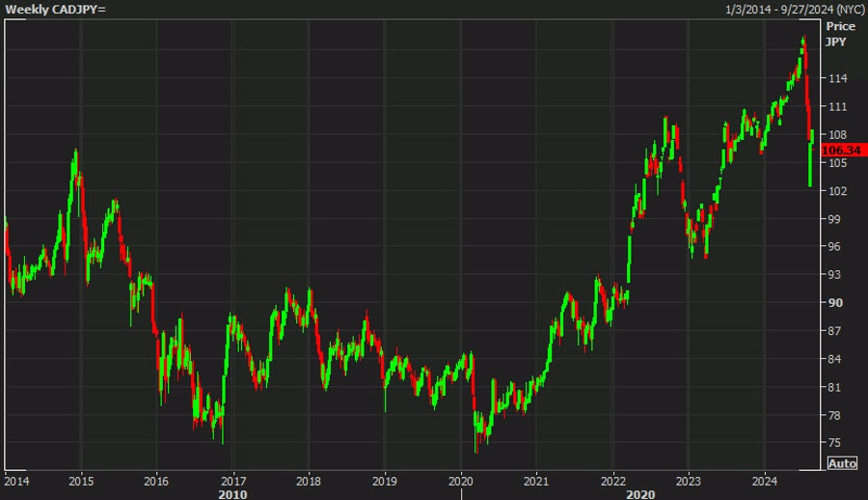Click the Price JPY axis header

(x=840, y=34)
